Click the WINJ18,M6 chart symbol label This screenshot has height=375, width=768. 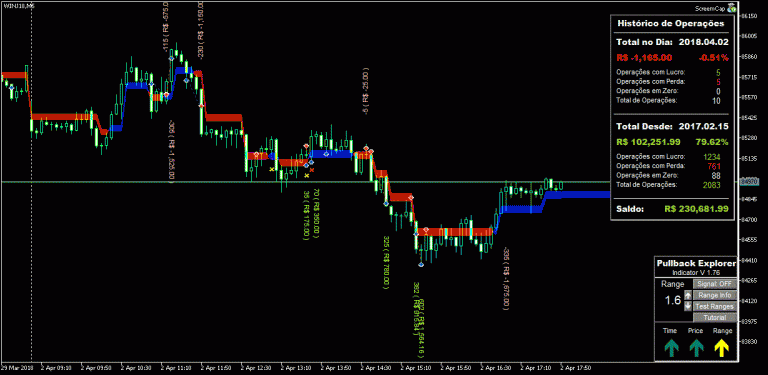(x=12, y=4)
